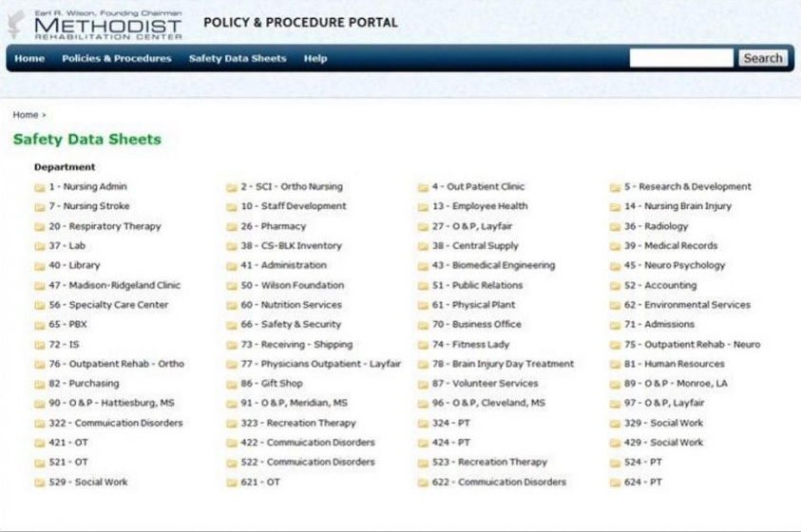
Task: Open 7 - Nursing Stroke department link
Action: (x=89, y=206)
